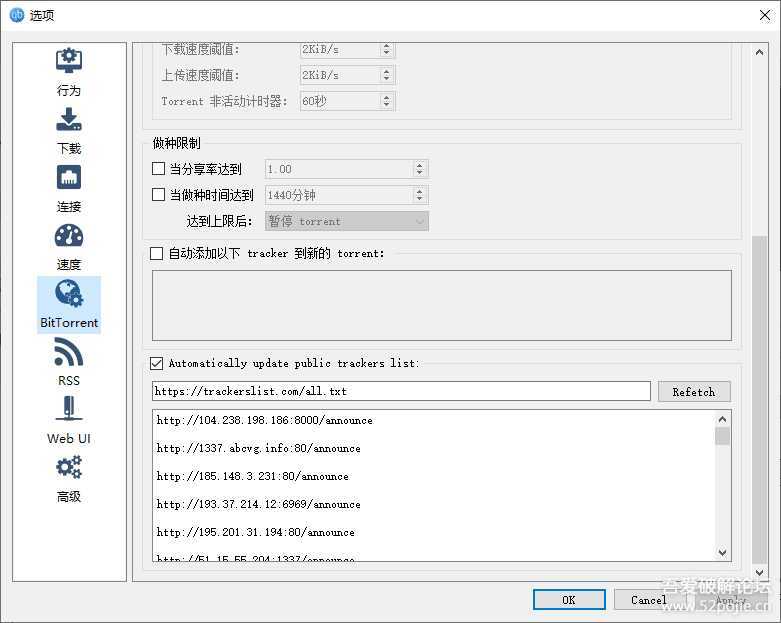Uncheck Automatically update public trackers list
The width and height of the screenshot is (781, 623).
[156, 364]
